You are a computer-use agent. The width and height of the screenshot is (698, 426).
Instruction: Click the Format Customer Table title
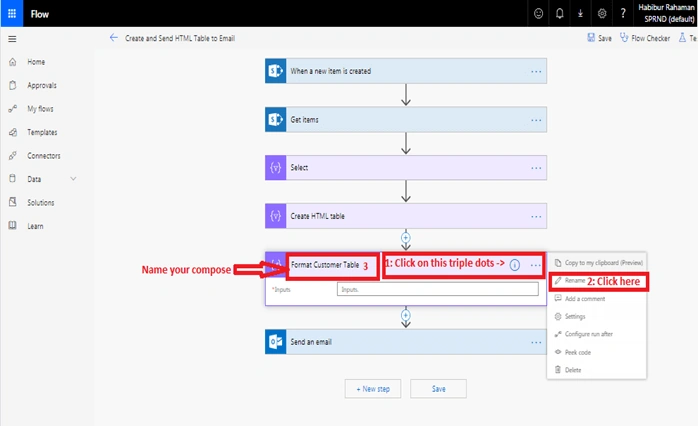pos(325,265)
